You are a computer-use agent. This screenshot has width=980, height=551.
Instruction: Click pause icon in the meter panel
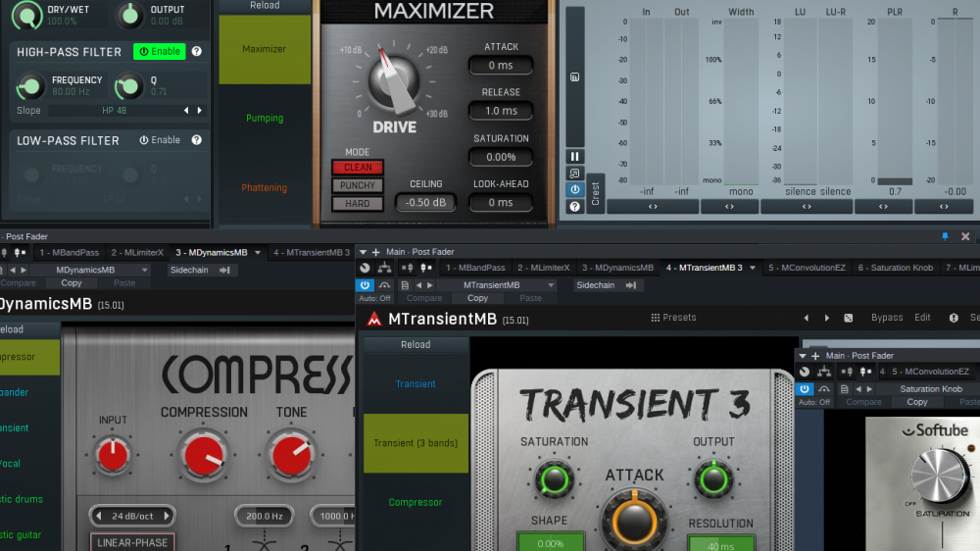point(575,156)
